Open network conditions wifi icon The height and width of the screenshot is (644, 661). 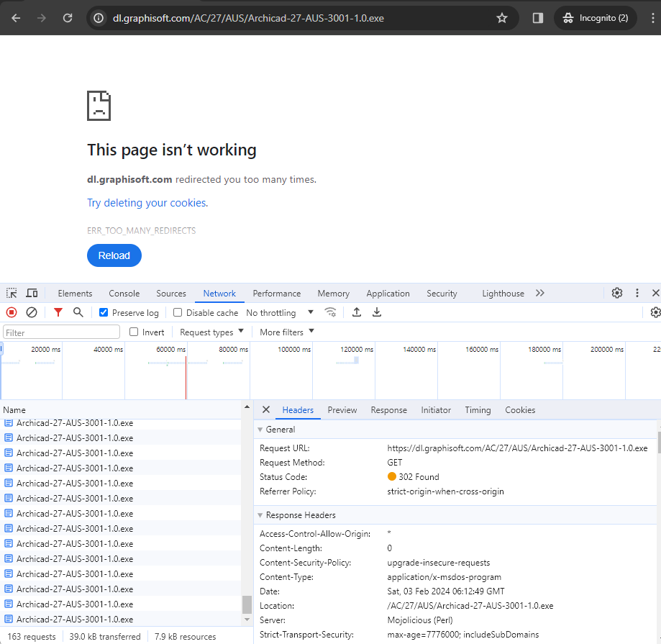coord(330,312)
